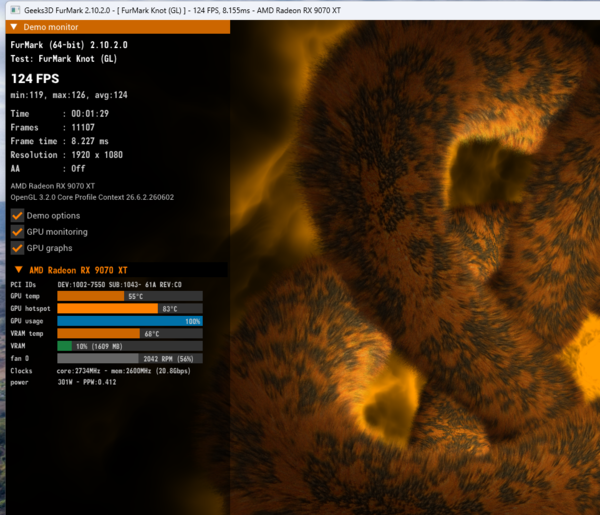
Task: Click the GPU temp 55°C bar
Action: tap(130, 296)
